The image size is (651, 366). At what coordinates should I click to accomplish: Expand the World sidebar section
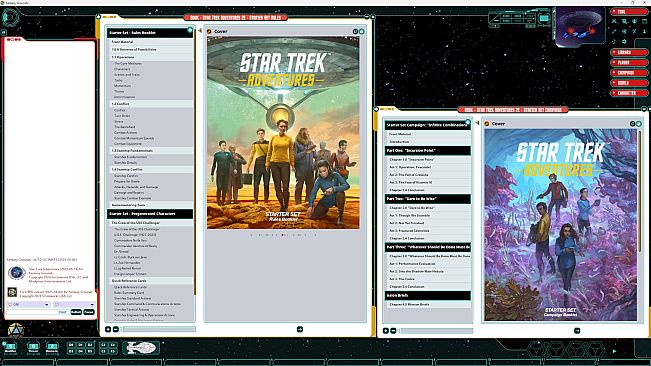629,83
